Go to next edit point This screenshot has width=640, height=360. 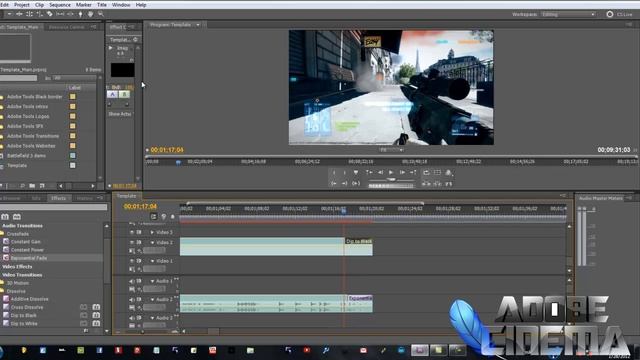click(x=413, y=173)
